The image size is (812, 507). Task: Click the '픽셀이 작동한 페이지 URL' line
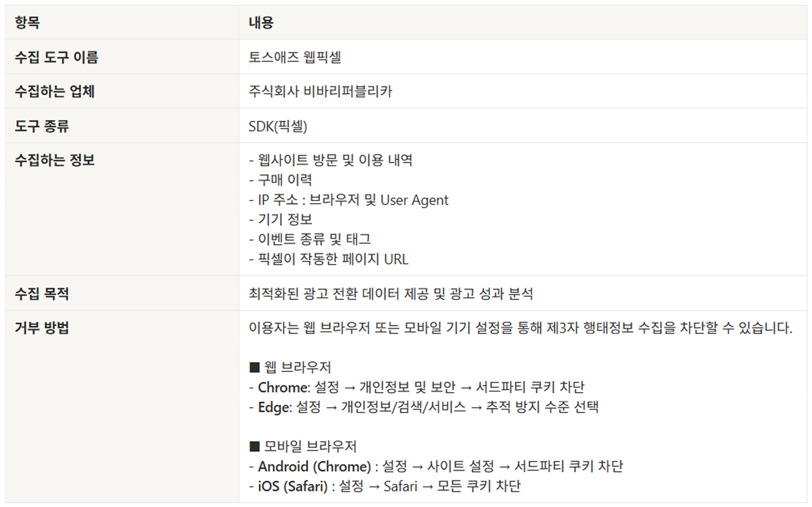333,259
